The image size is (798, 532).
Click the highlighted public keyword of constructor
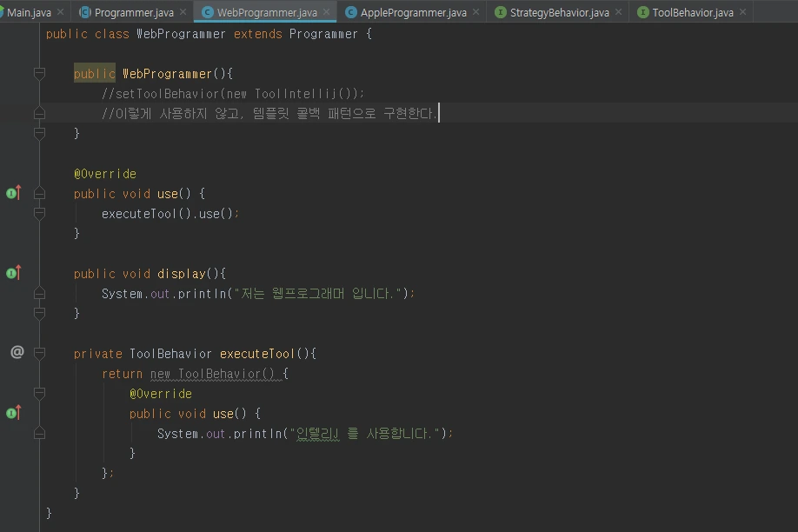click(x=95, y=74)
